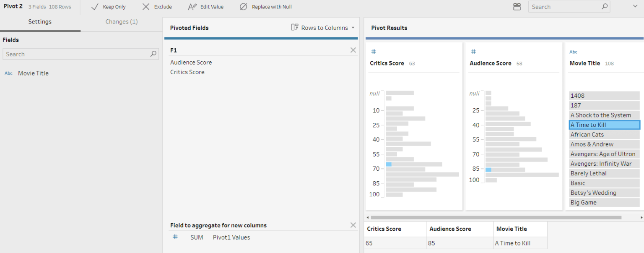The image size is (644, 253).
Task: Open the Rows to Columns pivot dropdown
Action: pyautogui.click(x=322, y=28)
